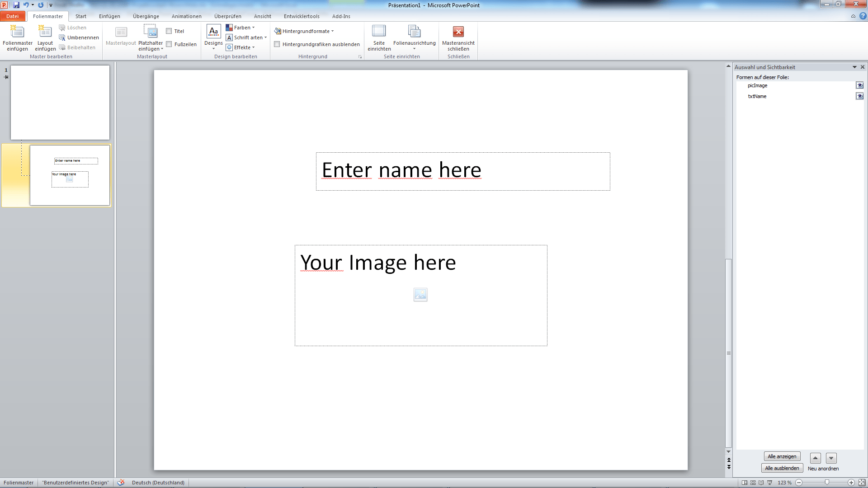Click the Enter name here placeholder
868x488 pixels.
pyautogui.click(x=463, y=171)
